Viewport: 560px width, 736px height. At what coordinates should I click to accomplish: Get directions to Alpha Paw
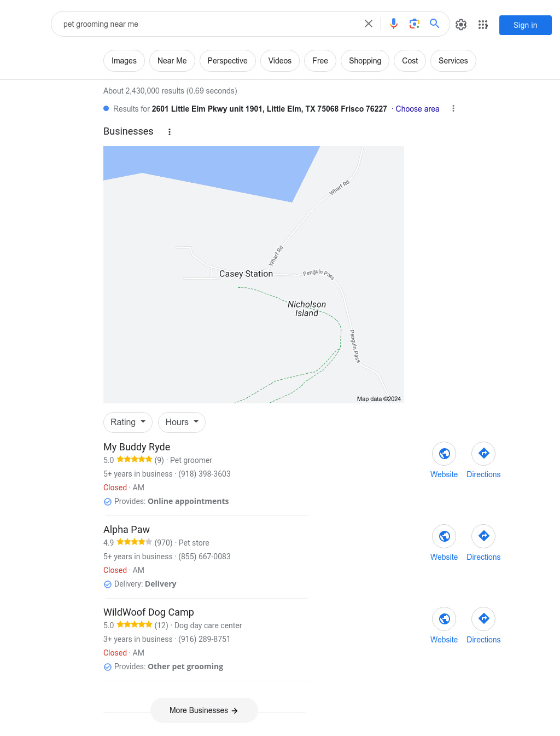click(483, 536)
